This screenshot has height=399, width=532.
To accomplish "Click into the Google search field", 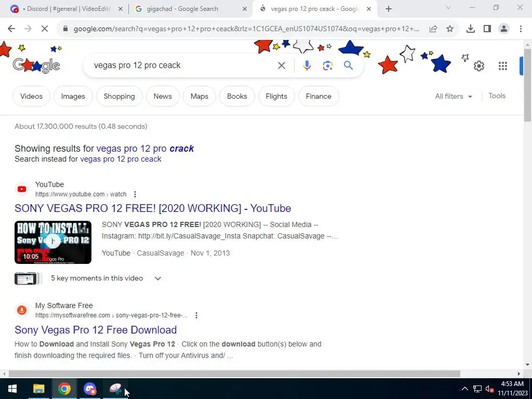I will [x=183, y=65].
